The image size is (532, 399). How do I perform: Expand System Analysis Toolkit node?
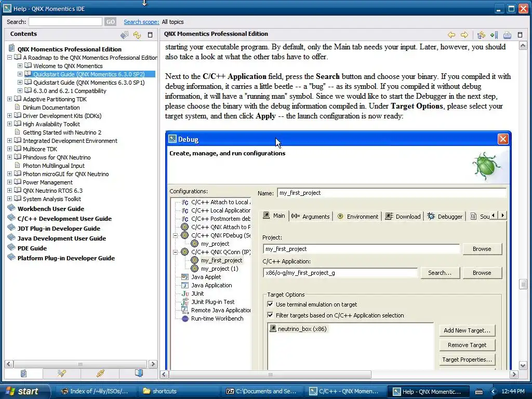tap(9, 199)
